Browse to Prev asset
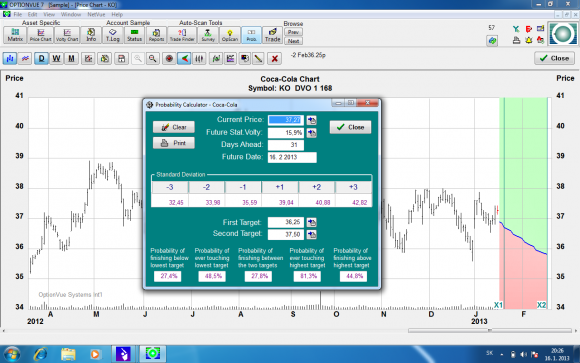The image size is (580, 363). 293,32
